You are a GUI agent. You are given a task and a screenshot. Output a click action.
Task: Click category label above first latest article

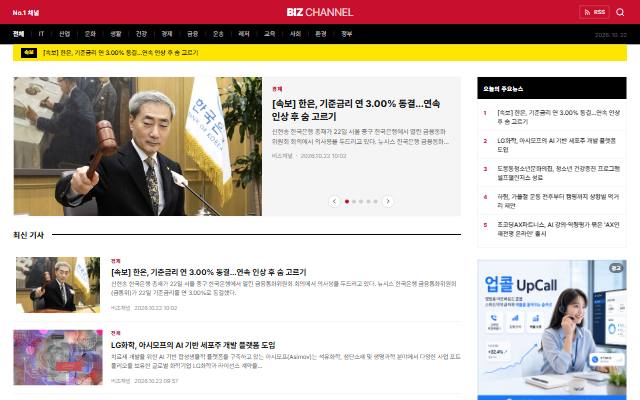click(116, 261)
